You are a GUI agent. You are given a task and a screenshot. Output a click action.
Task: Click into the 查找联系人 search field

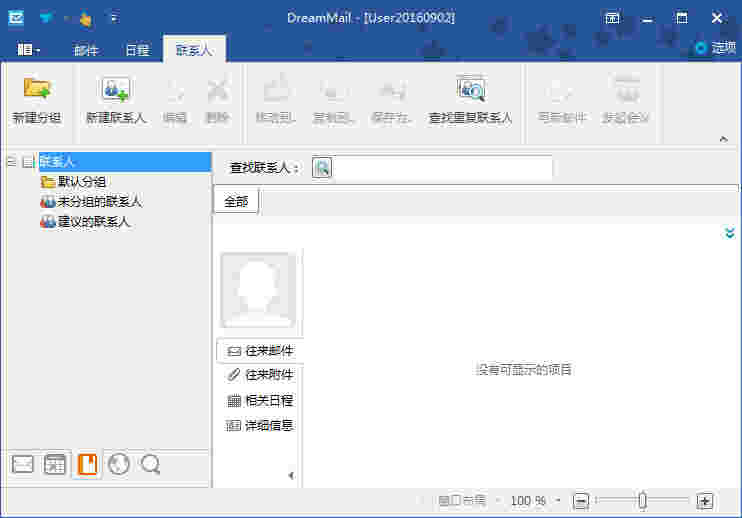pyautogui.click(x=442, y=168)
